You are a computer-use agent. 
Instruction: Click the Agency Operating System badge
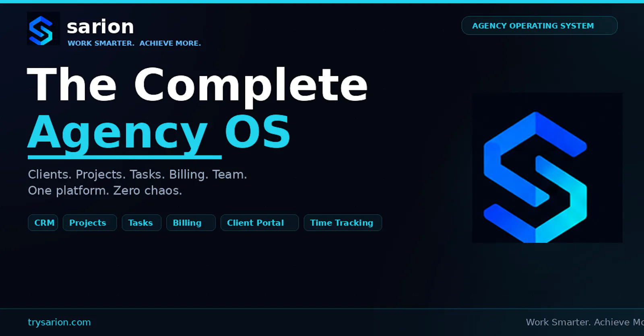coord(539,25)
